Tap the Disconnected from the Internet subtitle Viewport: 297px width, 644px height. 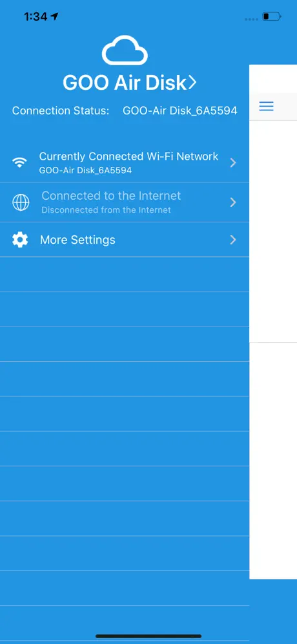107,210
